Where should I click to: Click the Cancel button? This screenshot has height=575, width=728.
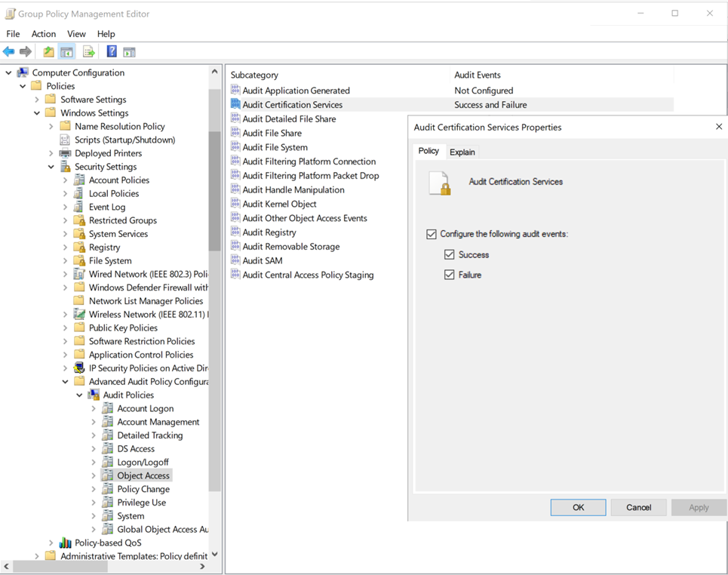(638, 507)
